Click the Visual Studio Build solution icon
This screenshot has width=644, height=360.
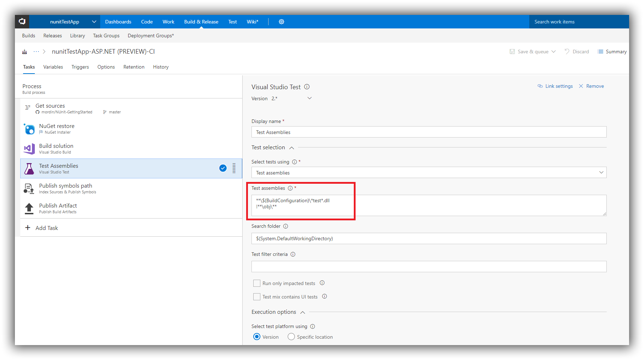click(29, 149)
